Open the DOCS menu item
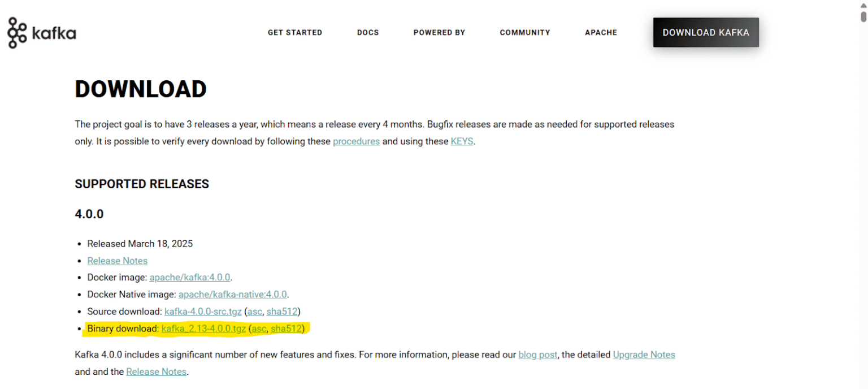 368,33
